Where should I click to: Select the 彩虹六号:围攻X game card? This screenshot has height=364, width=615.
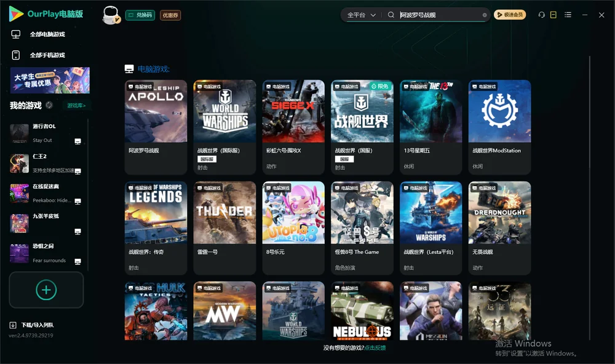click(293, 127)
